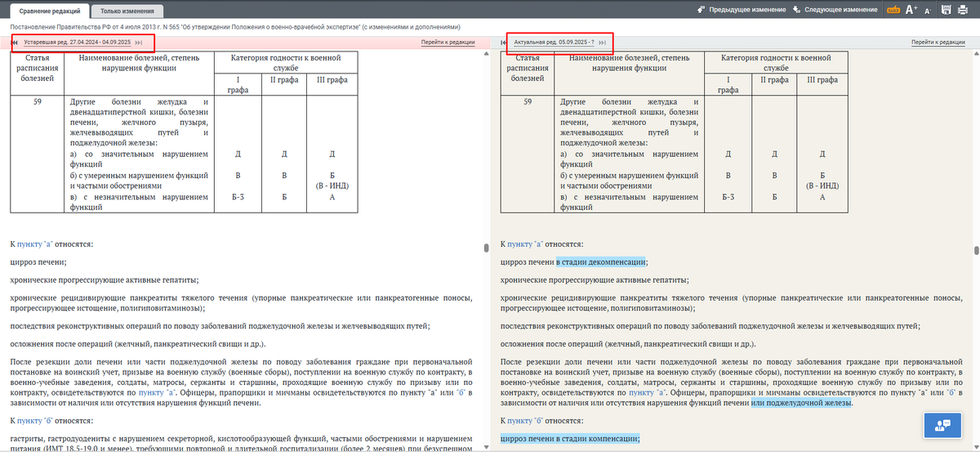The height and width of the screenshot is (452, 980).
Task: Click right pane scrollbar thumb
Action: pos(976,250)
